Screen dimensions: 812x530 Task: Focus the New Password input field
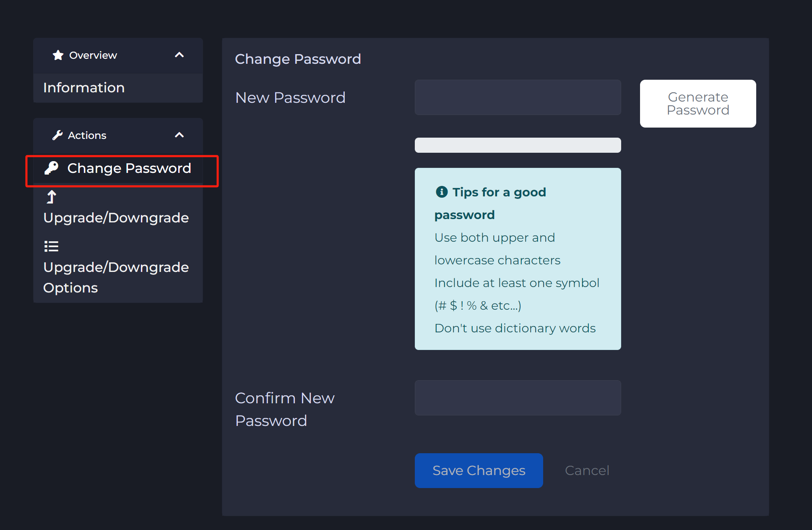pyautogui.click(x=518, y=97)
